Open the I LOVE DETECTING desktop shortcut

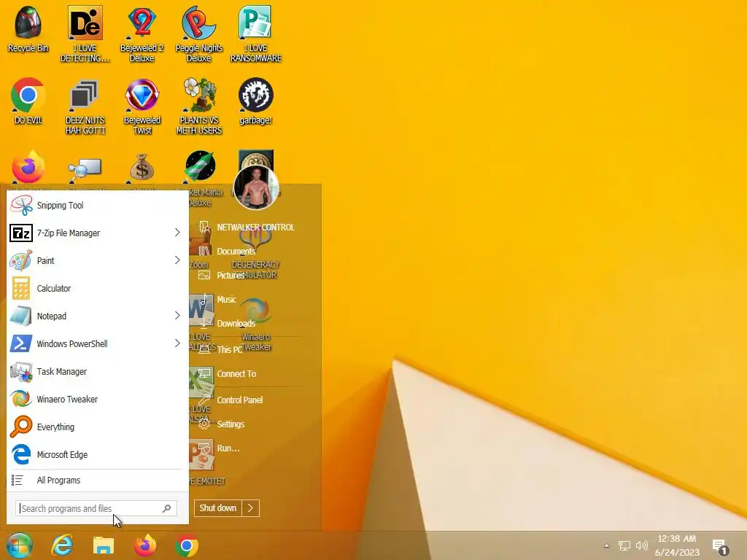pyautogui.click(x=85, y=34)
